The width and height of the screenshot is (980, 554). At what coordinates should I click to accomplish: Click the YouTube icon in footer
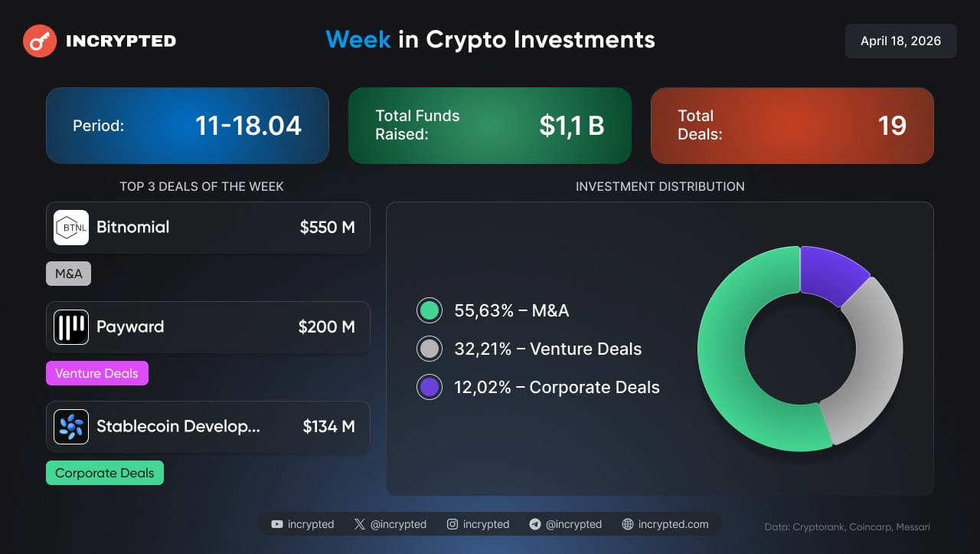[276, 524]
